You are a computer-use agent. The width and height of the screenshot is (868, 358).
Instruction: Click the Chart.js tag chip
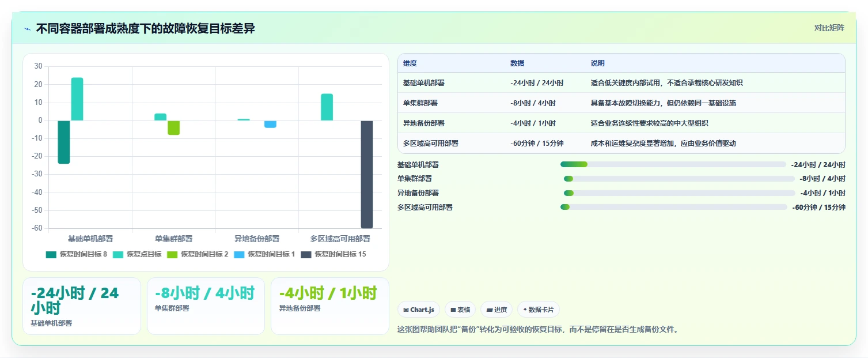[419, 310]
